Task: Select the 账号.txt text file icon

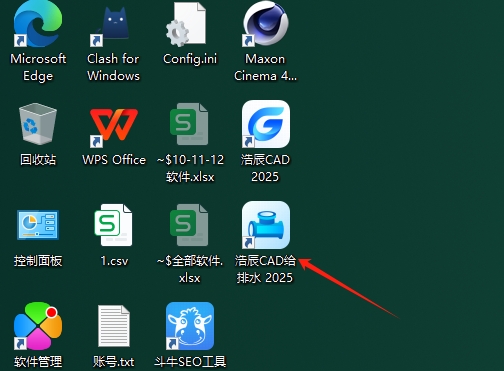Action: click(x=113, y=326)
